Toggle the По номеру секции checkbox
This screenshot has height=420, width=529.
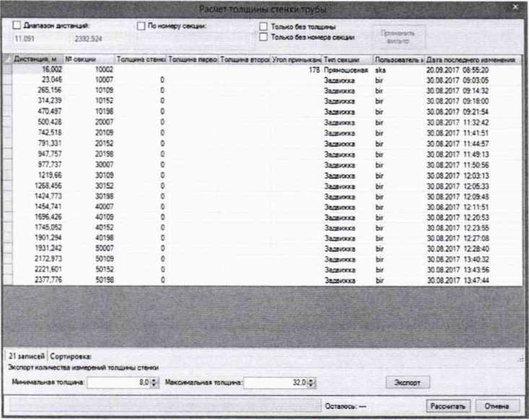(141, 25)
